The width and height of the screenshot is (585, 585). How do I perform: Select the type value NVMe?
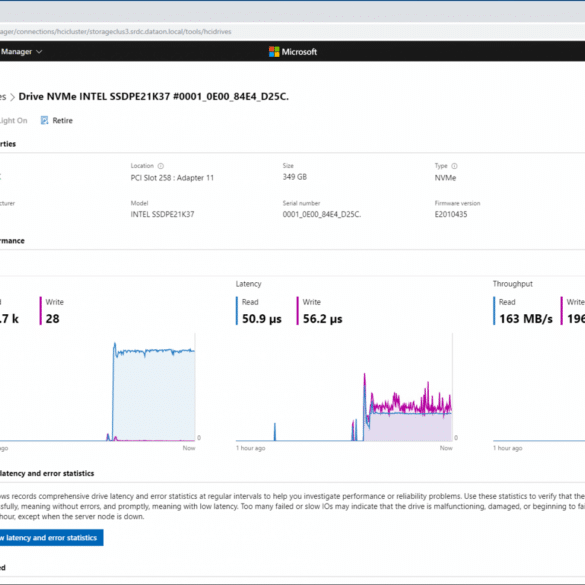[x=445, y=178]
